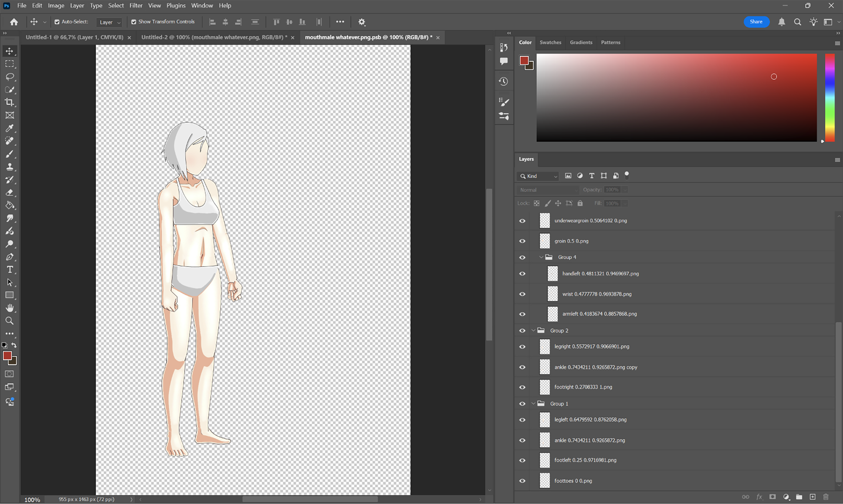Collapse Group 1 folder
The width and height of the screenshot is (843, 504).
[x=533, y=403]
